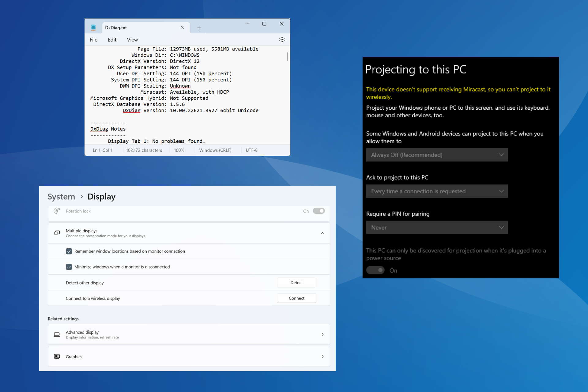Collapse the Multiple displays section chevron

pos(322,233)
